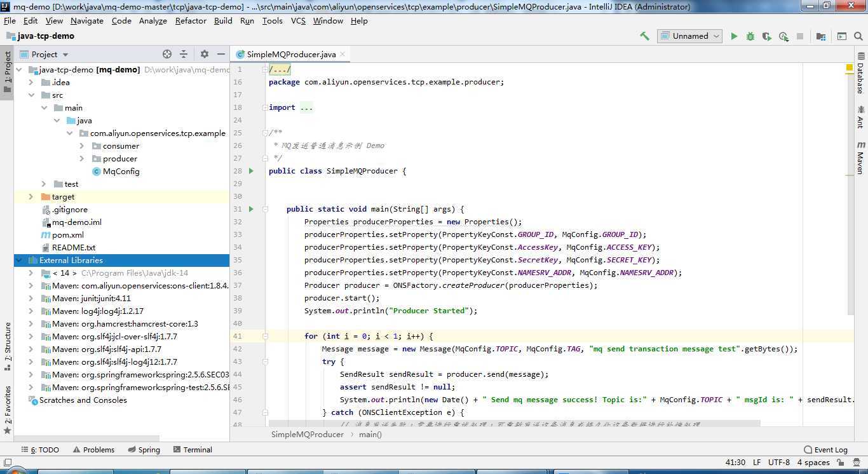The image size is (868, 474).
Task: Expand the target folder
Action: click(31, 197)
